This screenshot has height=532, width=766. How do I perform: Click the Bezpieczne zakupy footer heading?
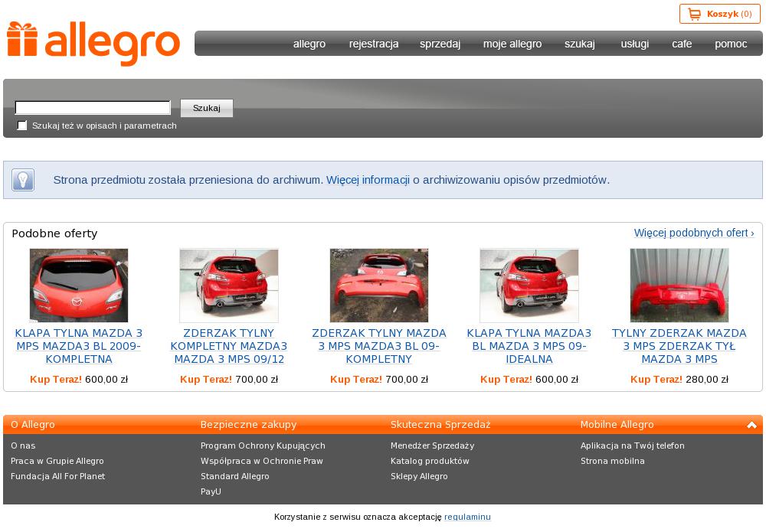click(249, 425)
